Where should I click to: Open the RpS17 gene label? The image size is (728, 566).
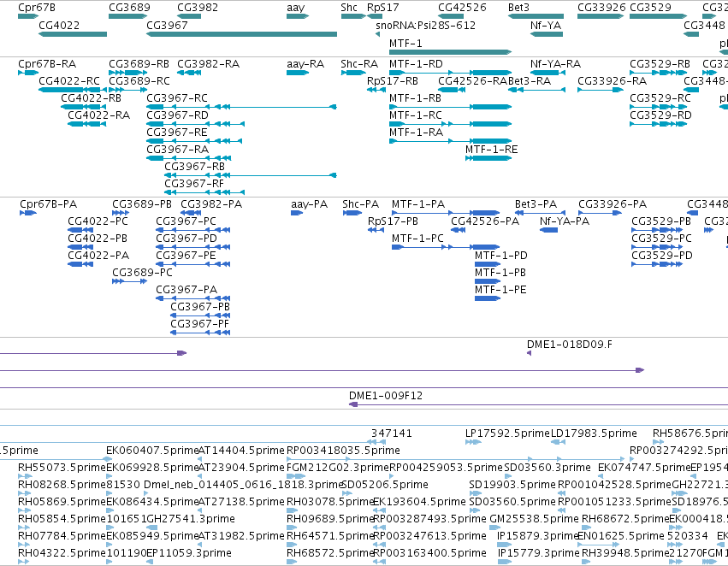(x=382, y=8)
